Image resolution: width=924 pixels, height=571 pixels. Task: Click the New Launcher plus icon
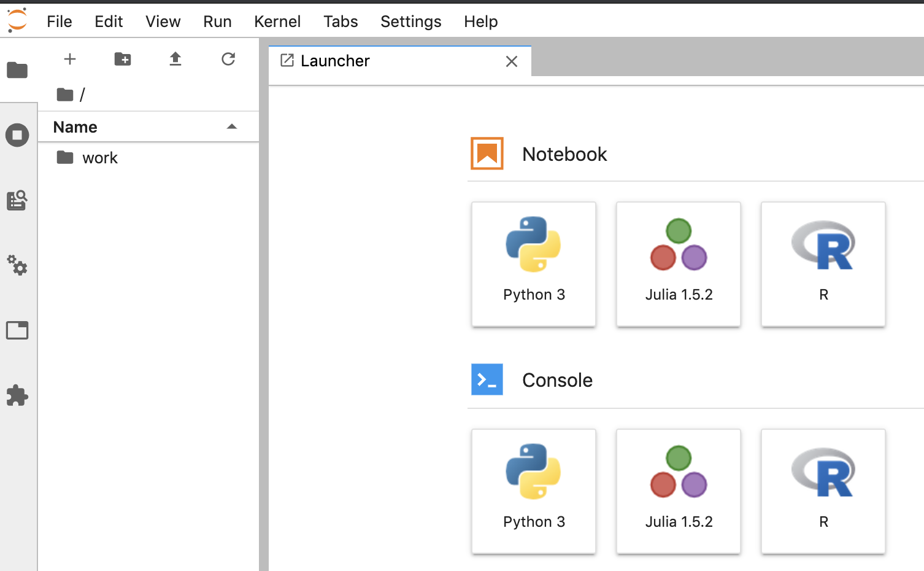70,59
